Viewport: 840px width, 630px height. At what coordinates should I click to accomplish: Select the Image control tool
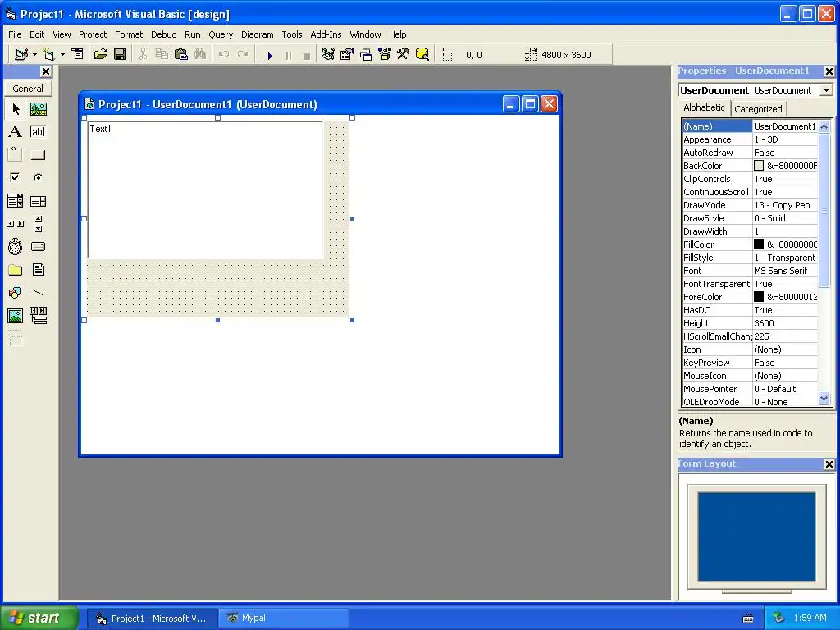point(16,316)
